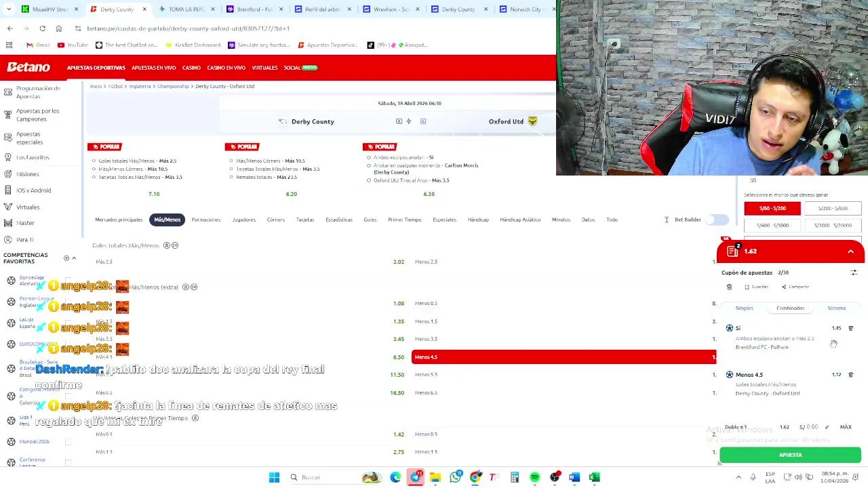This screenshot has width=868, height=488.
Task: Go back with the browser back arrow
Action: point(9,28)
